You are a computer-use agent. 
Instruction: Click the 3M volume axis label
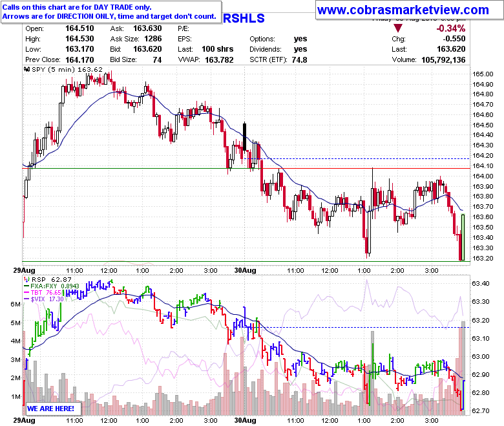coord(16,360)
